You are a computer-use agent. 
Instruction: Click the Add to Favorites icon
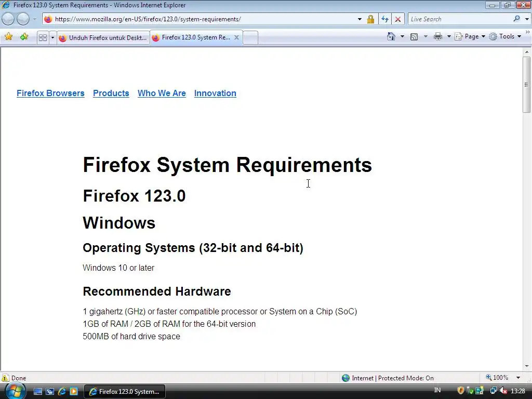(24, 37)
